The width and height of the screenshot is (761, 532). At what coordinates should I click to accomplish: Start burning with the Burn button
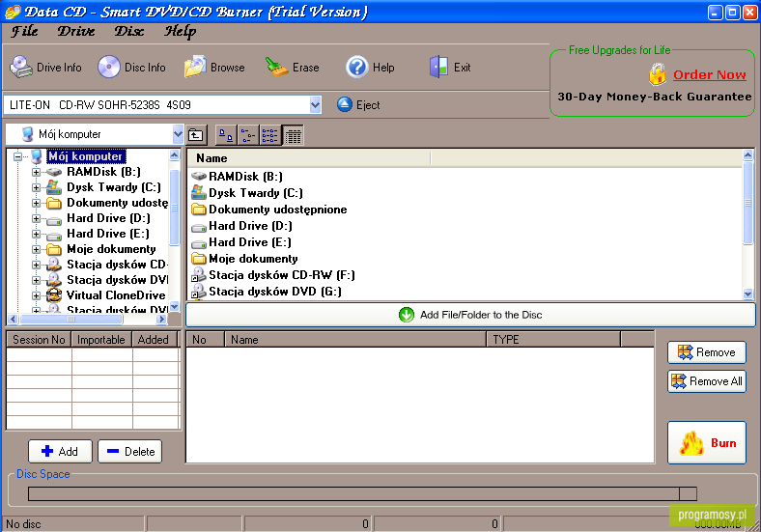pos(707,442)
